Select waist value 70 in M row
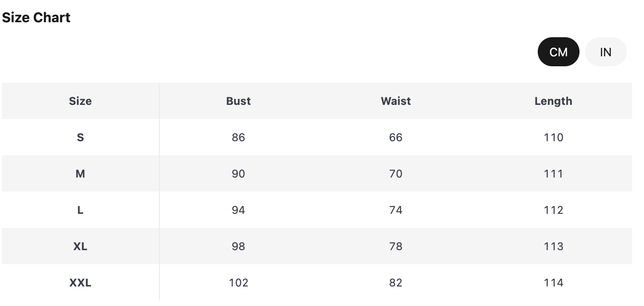 [x=396, y=173]
